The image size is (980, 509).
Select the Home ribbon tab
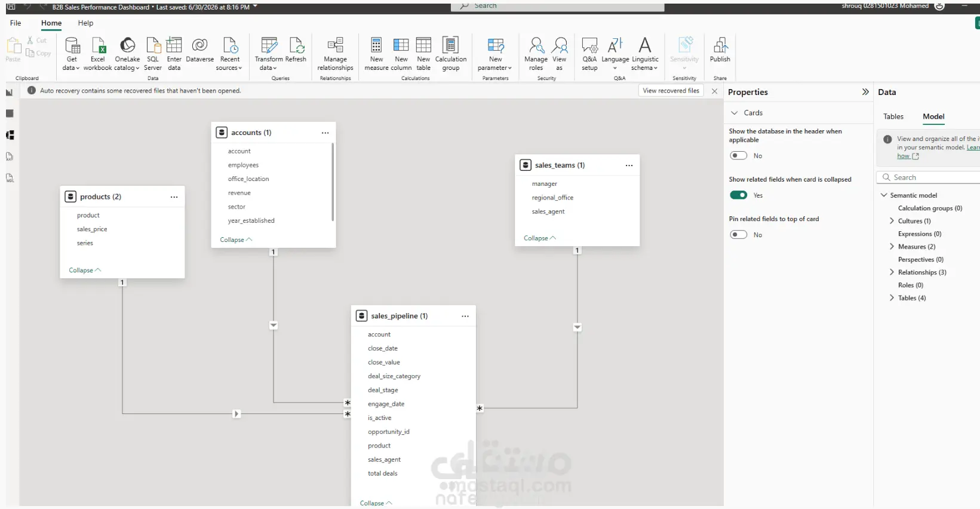(x=51, y=23)
